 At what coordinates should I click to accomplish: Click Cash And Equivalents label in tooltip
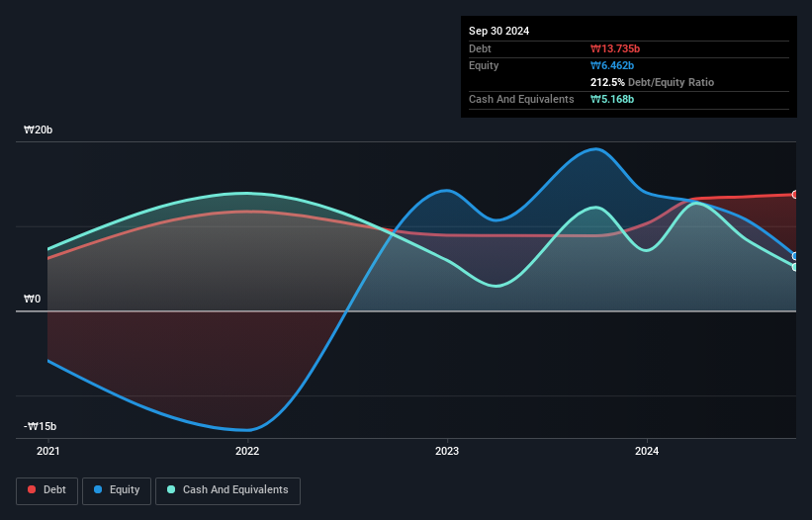coord(521,99)
